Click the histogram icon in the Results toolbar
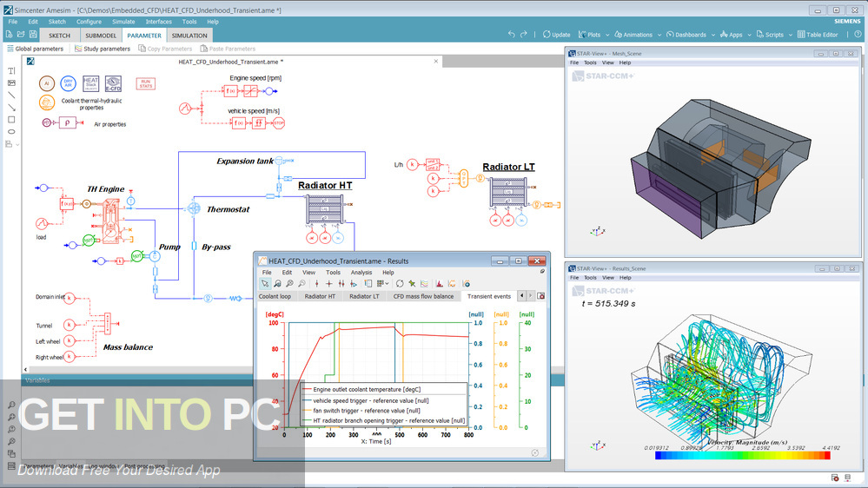868x488 pixels. point(439,283)
